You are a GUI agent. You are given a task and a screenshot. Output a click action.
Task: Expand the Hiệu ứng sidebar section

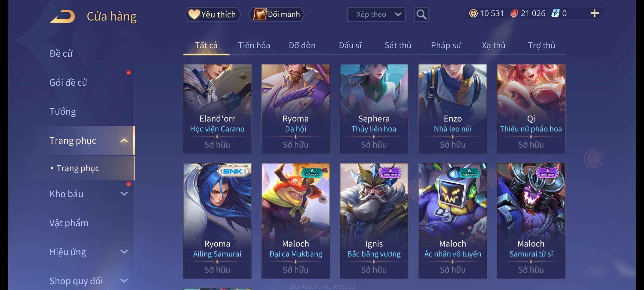(x=124, y=252)
